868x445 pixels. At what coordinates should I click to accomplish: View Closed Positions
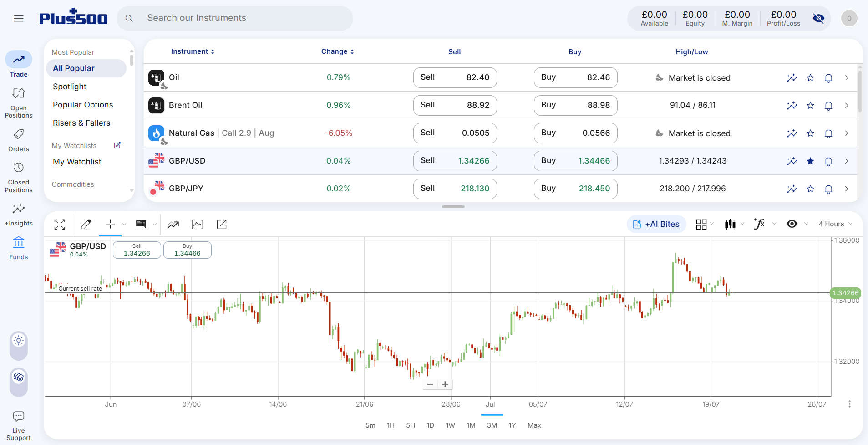coord(19,178)
